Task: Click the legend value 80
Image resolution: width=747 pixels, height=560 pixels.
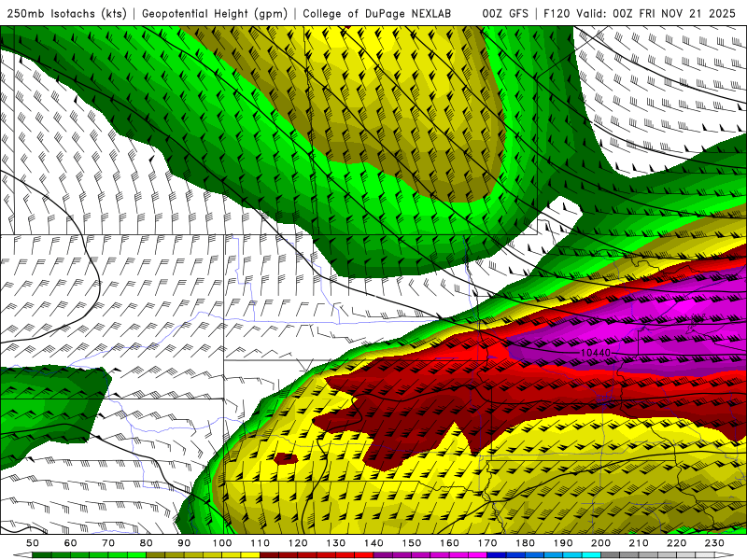Action: [x=146, y=543]
